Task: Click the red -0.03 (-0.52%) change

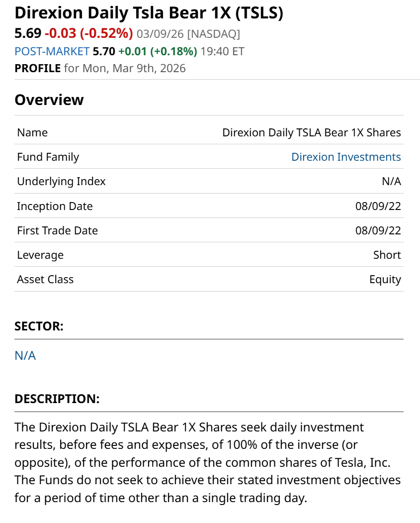Action: coord(89,34)
